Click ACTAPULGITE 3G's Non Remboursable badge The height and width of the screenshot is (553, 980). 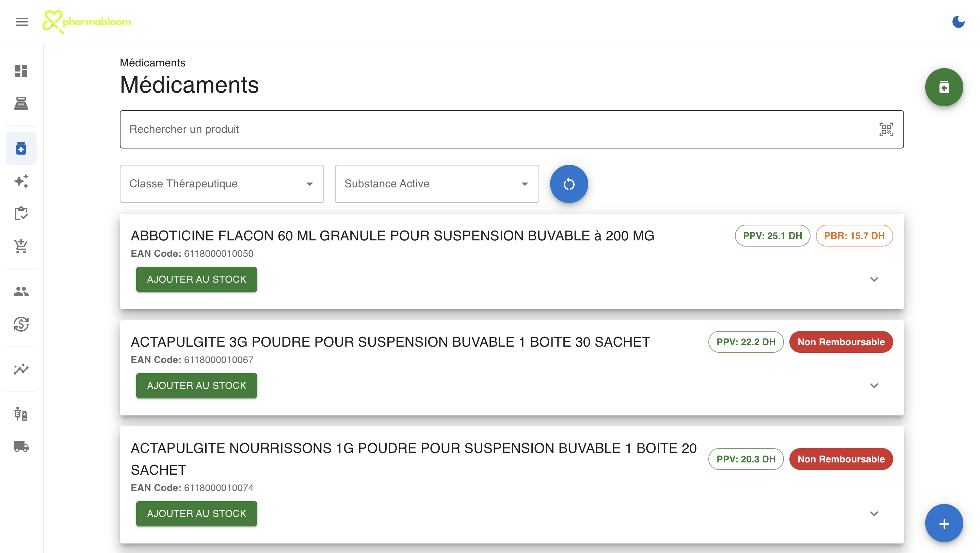pyautogui.click(x=841, y=342)
